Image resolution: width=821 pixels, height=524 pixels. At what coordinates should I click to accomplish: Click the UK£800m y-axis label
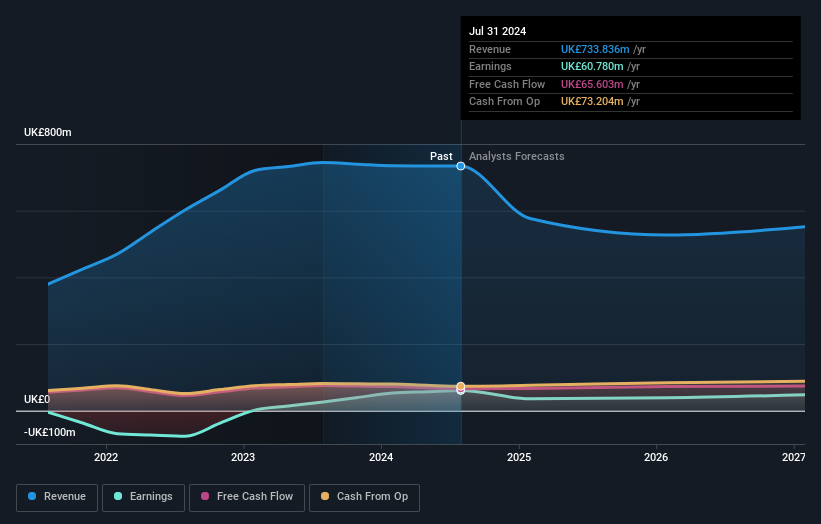[48, 132]
